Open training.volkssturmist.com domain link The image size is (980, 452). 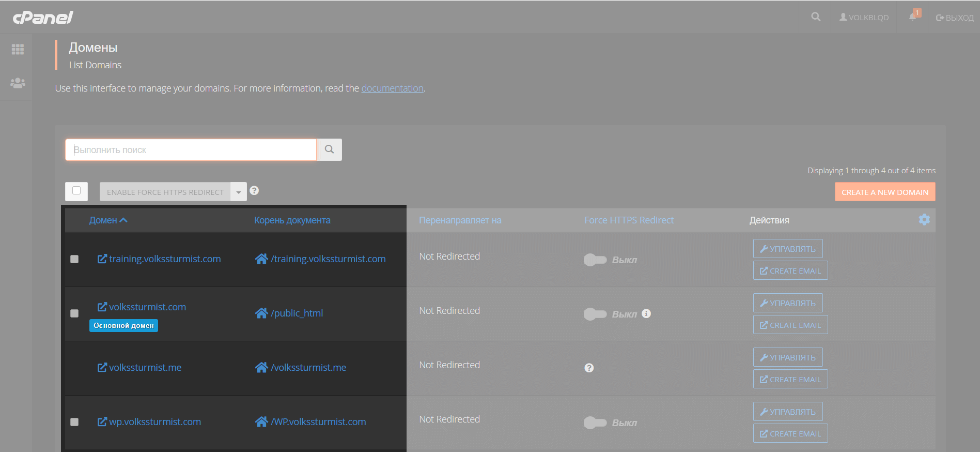click(165, 259)
